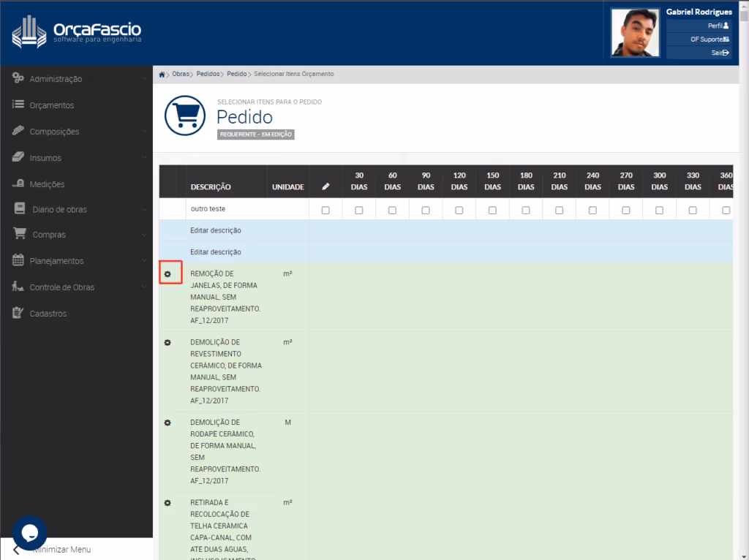749x560 pixels.
Task: Click the home icon in breadcrumb
Action: tap(162, 75)
